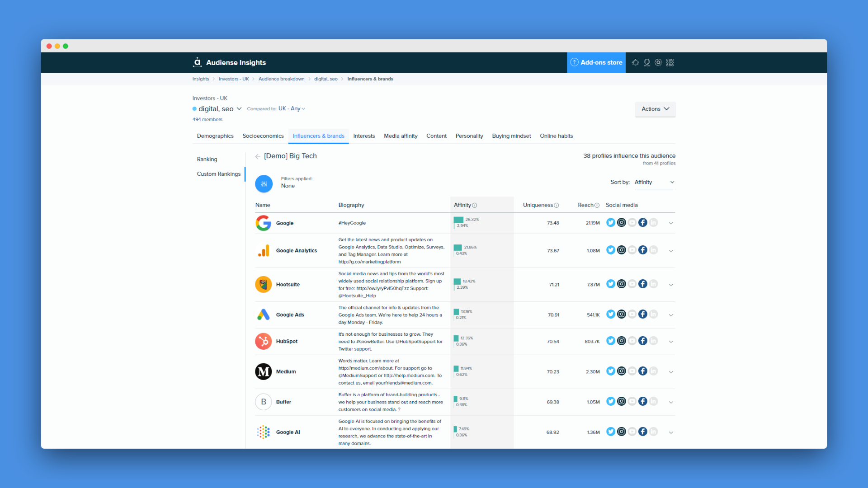Click the Affinity info icon

point(475,206)
